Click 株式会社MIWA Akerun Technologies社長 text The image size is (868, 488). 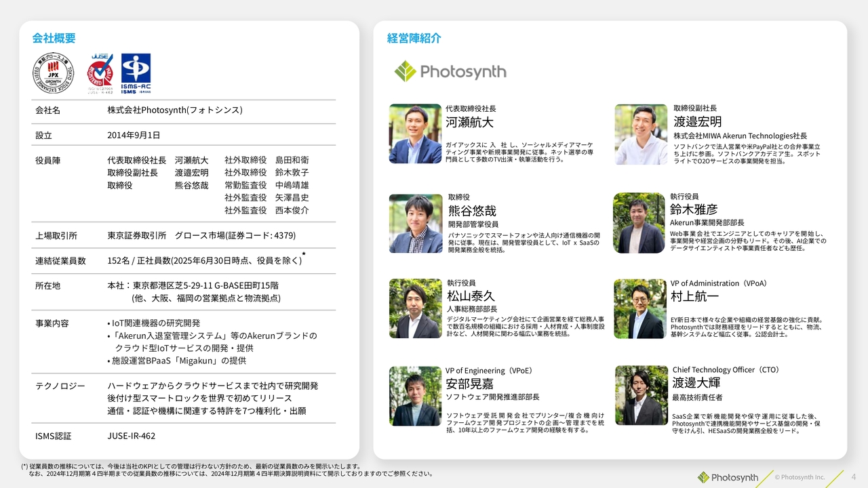(740, 136)
